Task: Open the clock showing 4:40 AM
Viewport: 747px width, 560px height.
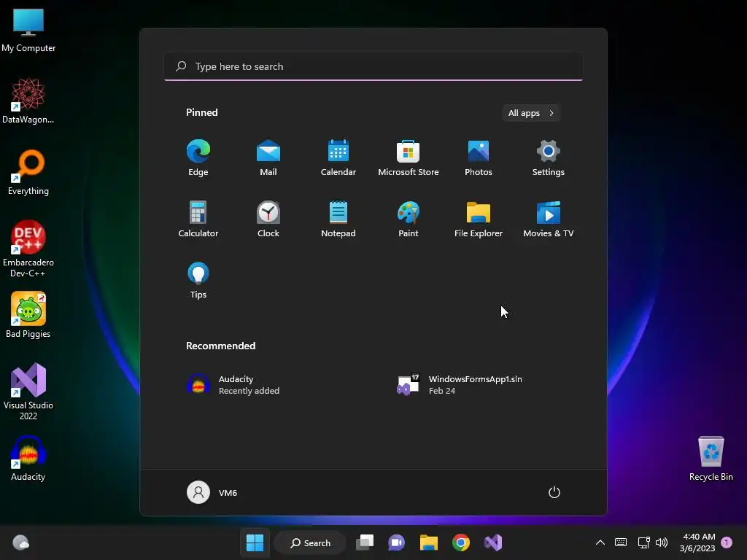Action: (698, 542)
